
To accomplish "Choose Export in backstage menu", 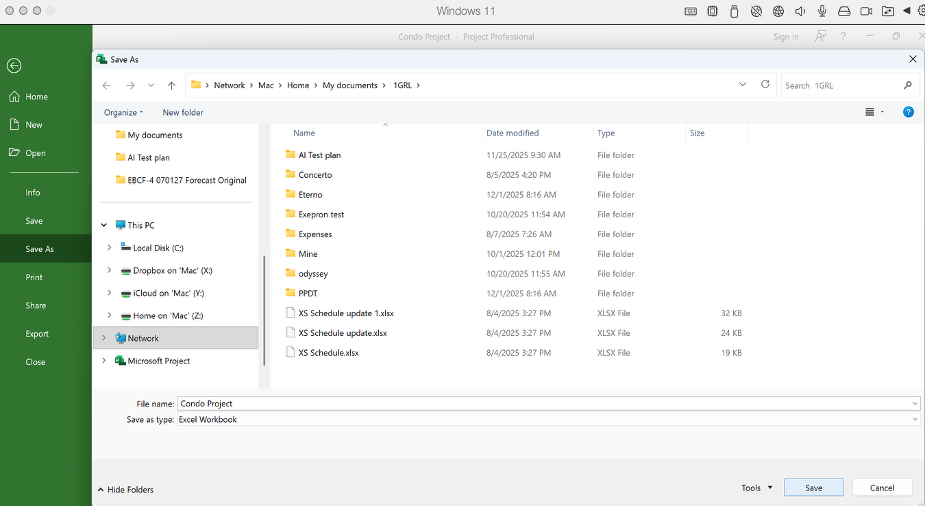I will [37, 334].
